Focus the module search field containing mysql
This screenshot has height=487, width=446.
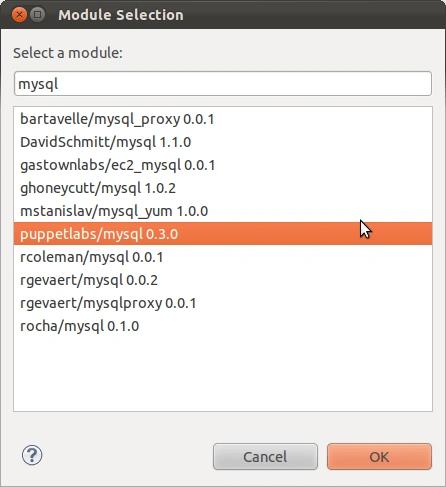223,84
